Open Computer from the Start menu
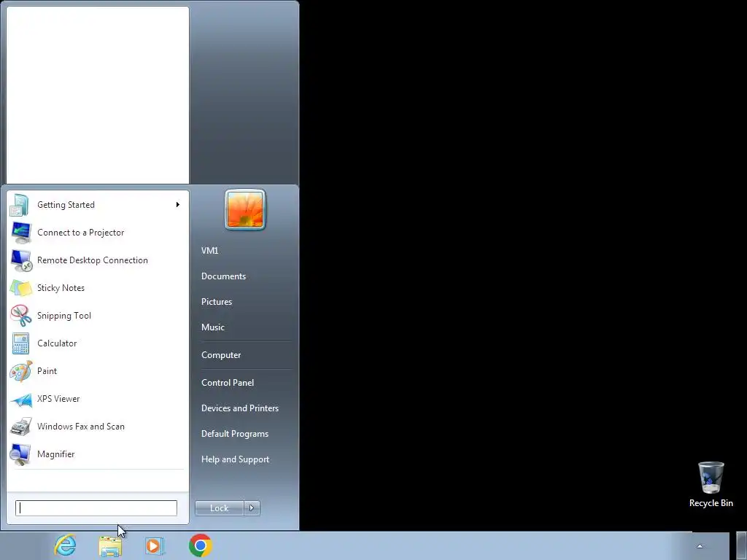 tap(221, 355)
